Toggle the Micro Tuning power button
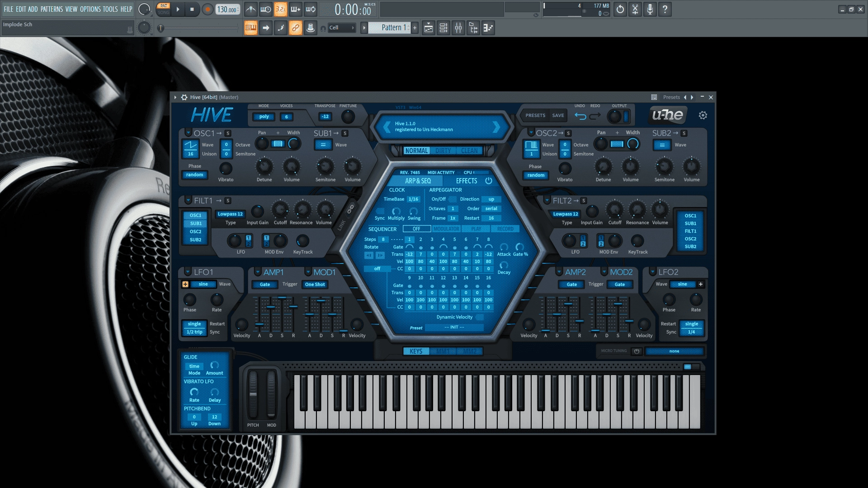The width and height of the screenshot is (868, 488). tap(637, 351)
